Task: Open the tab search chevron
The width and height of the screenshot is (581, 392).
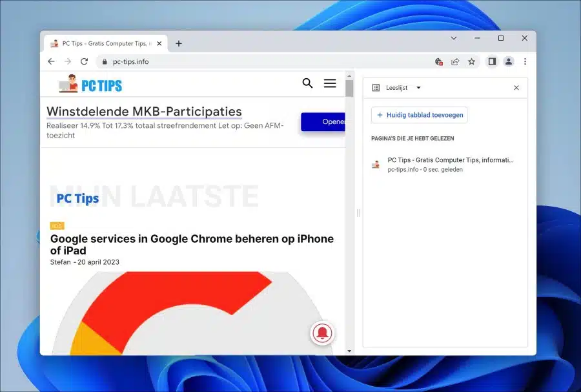Action: [454, 38]
